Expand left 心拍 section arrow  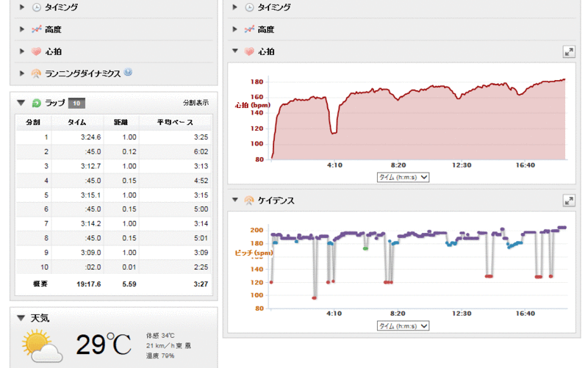tap(22, 51)
